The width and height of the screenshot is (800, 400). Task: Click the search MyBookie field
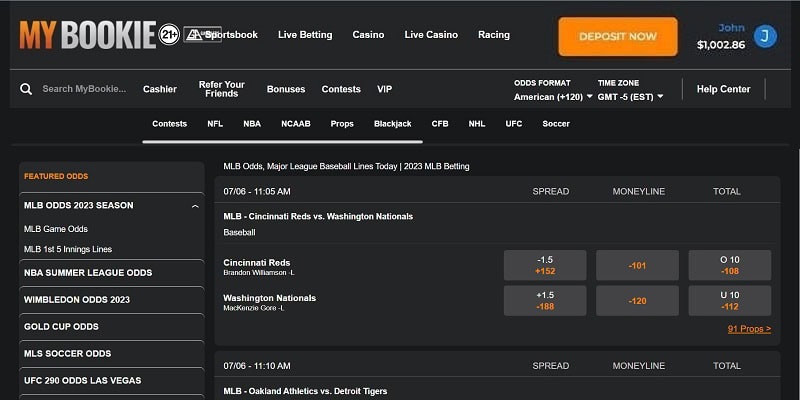pos(84,89)
